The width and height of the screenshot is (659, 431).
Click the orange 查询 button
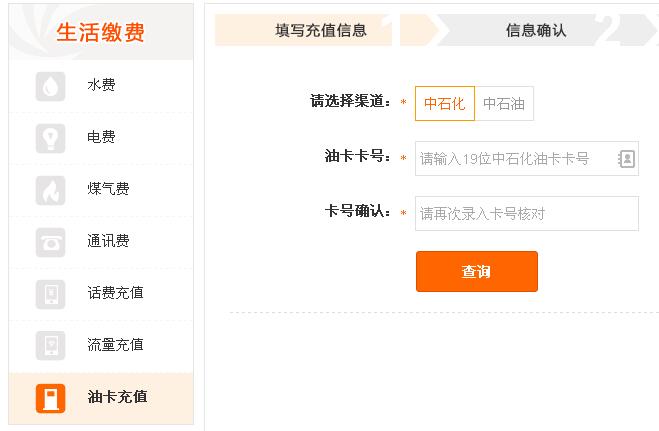[x=477, y=271]
